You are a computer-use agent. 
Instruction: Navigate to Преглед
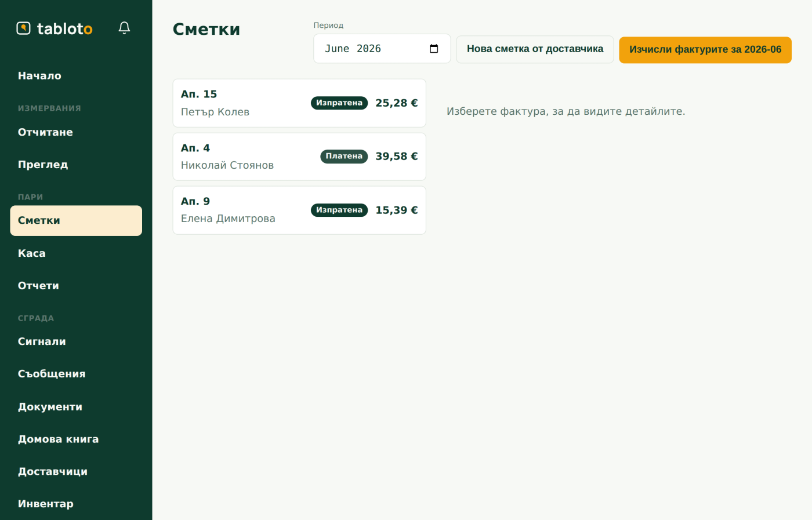[76, 165]
